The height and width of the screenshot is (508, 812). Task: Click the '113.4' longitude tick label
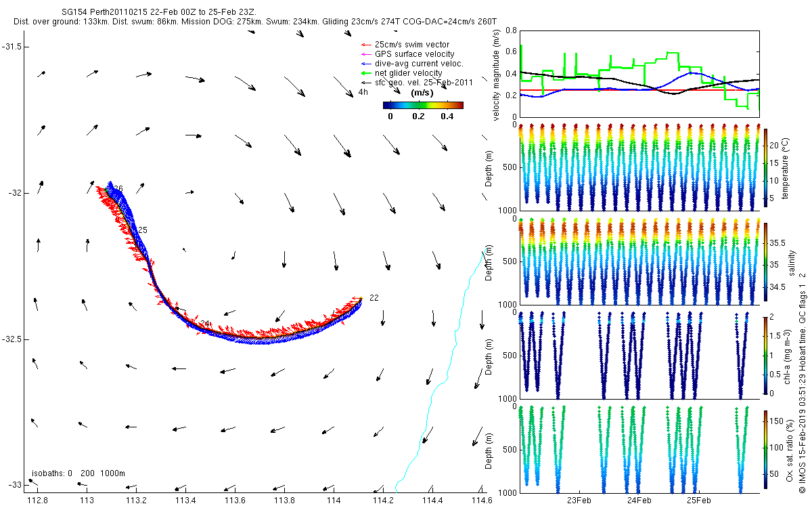coord(185,501)
